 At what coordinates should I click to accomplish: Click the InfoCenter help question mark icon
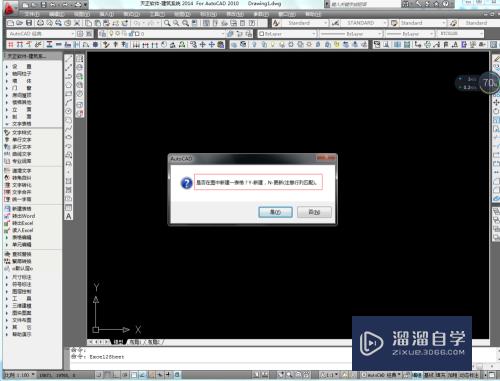point(446,4)
